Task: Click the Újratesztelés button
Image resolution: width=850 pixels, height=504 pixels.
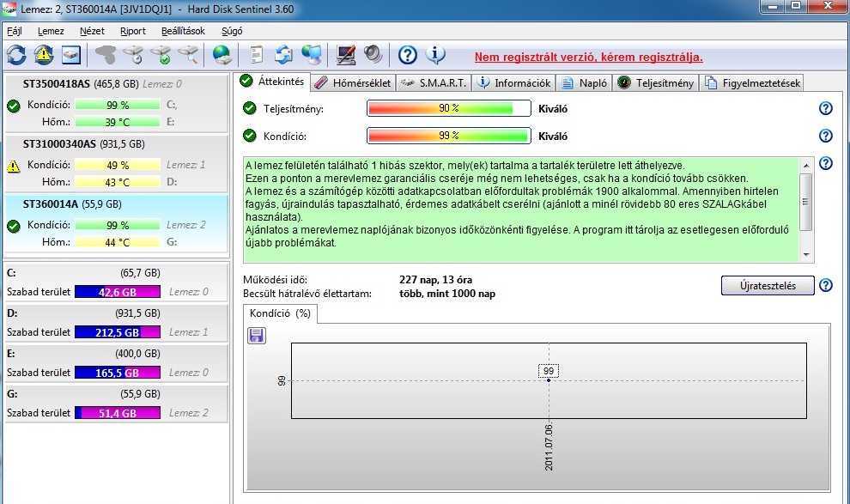Action: (x=768, y=286)
